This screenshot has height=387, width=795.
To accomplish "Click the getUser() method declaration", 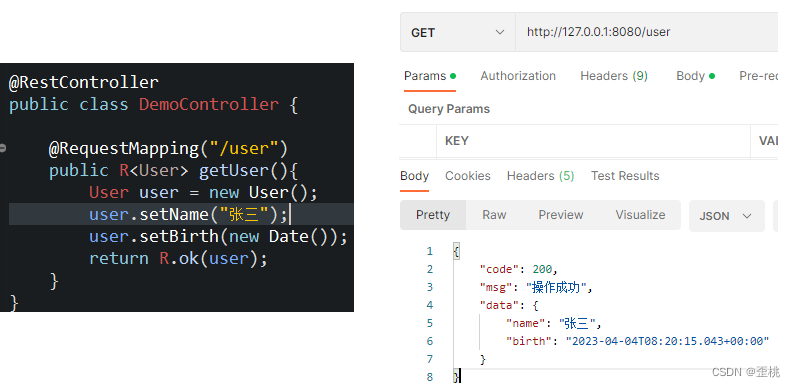I will coord(173,170).
